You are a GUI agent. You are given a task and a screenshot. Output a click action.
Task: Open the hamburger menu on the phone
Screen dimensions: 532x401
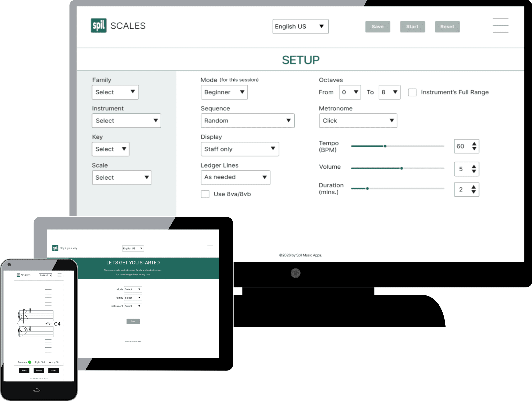point(60,275)
